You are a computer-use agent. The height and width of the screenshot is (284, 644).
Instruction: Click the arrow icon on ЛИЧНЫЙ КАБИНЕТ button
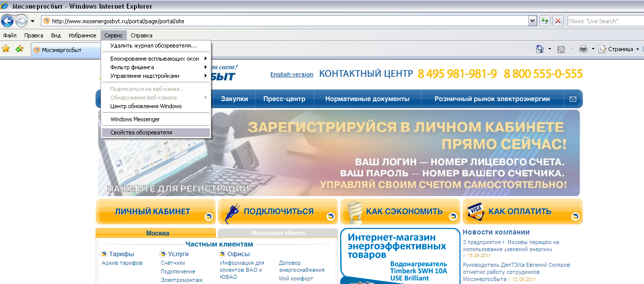(208, 216)
